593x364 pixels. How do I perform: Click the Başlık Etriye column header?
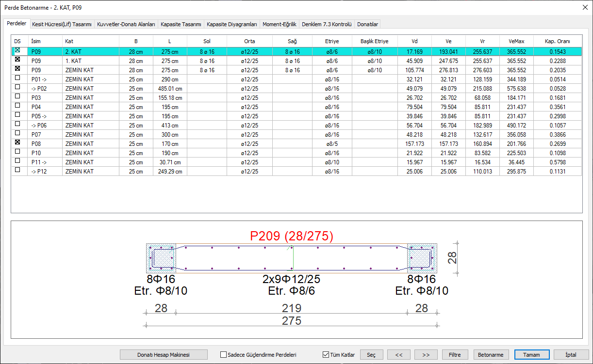(375, 41)
